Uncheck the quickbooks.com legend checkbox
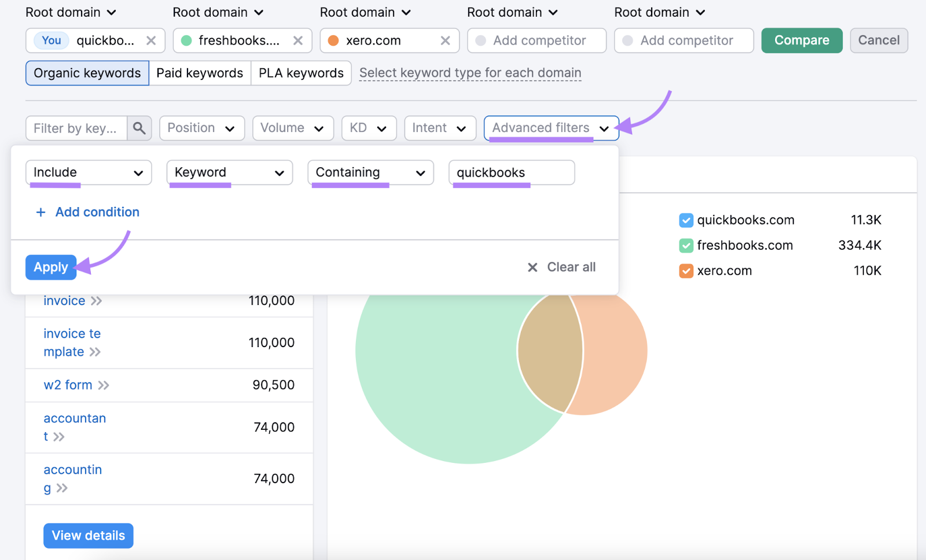 tap(686, 220)
